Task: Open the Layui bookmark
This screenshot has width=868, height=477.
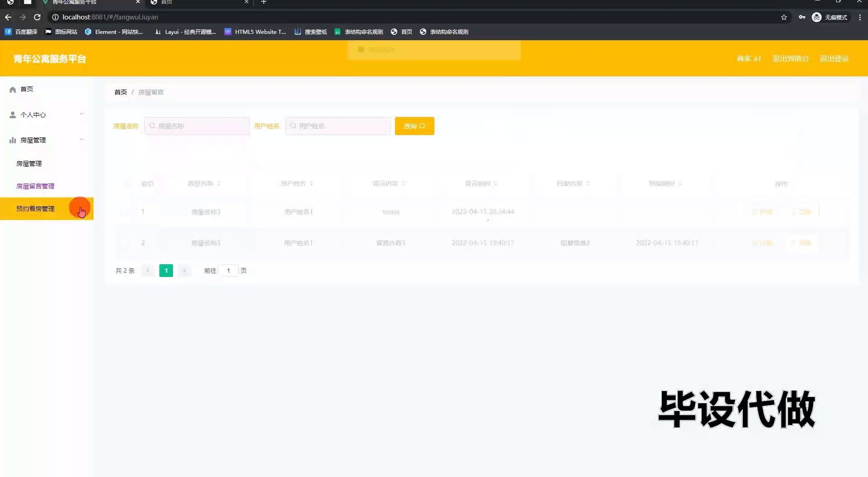Action: point(185,32)
